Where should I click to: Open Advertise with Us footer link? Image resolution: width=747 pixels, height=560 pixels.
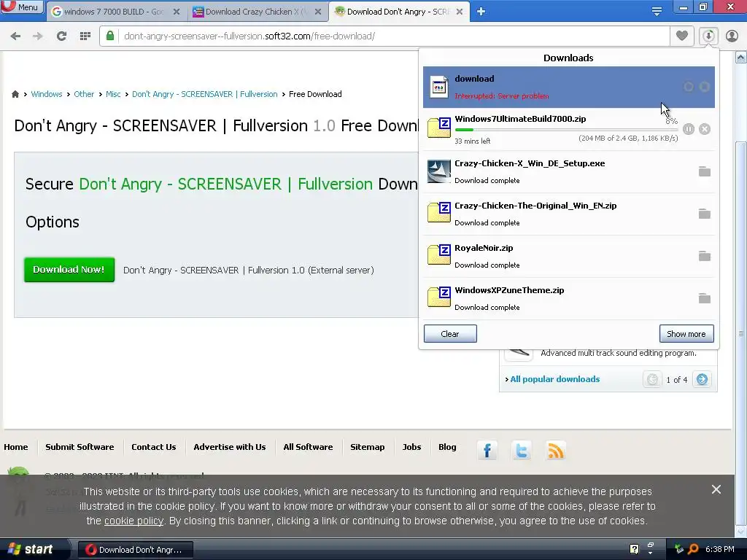tap(230, 447)
